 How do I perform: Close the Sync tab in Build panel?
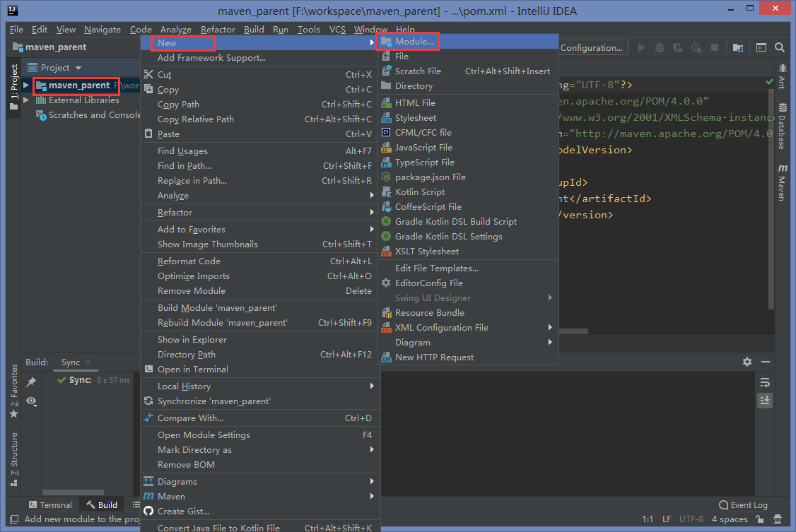[x=88, y=362]
